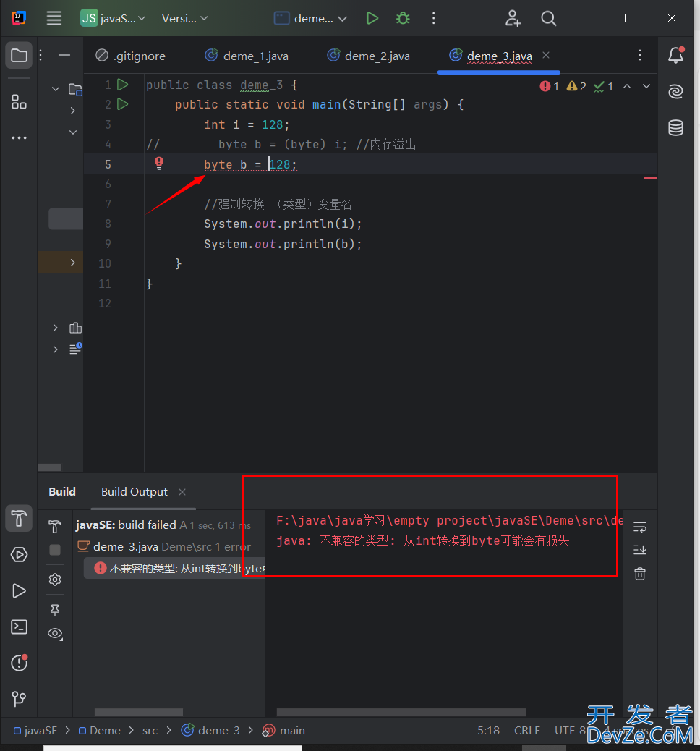This screenshot has width=700, height=751.
Task: Open the Problems tool window
Action: point(20,662)
